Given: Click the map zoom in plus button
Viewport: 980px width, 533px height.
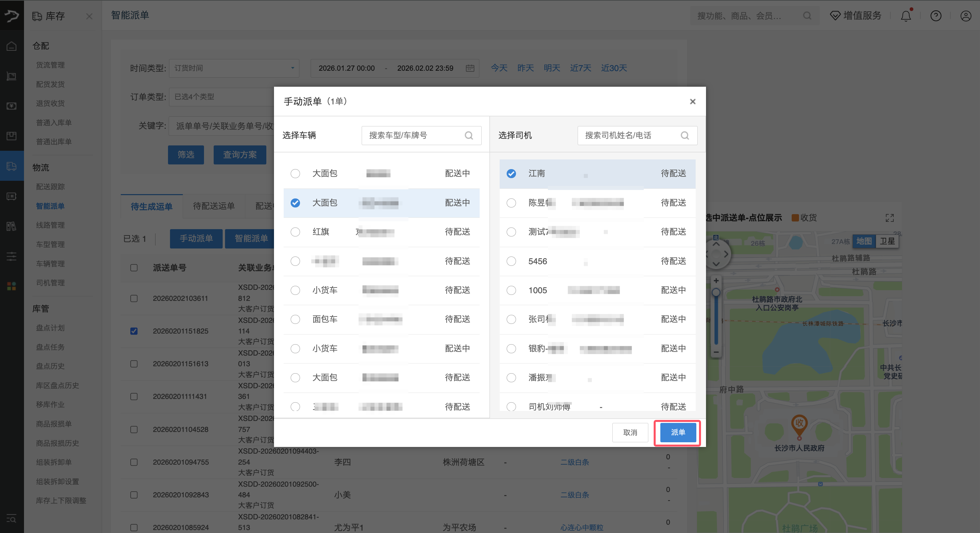Looking at the screenshot, I should (716, 281).
